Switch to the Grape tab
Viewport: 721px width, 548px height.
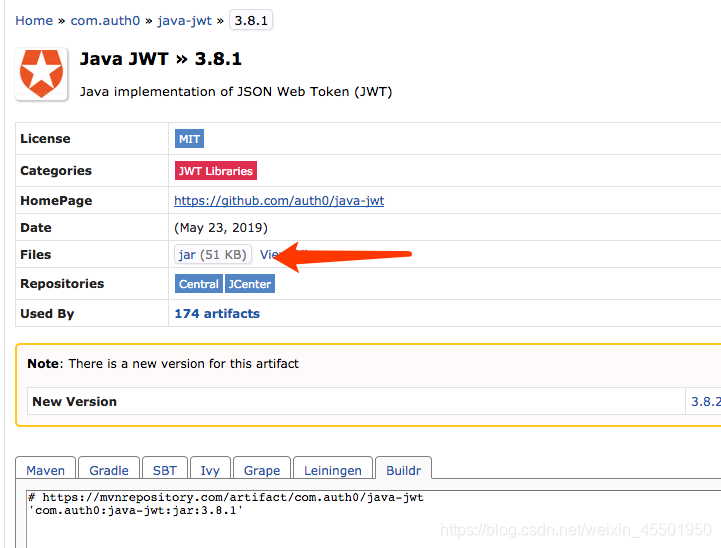point(262,469)
